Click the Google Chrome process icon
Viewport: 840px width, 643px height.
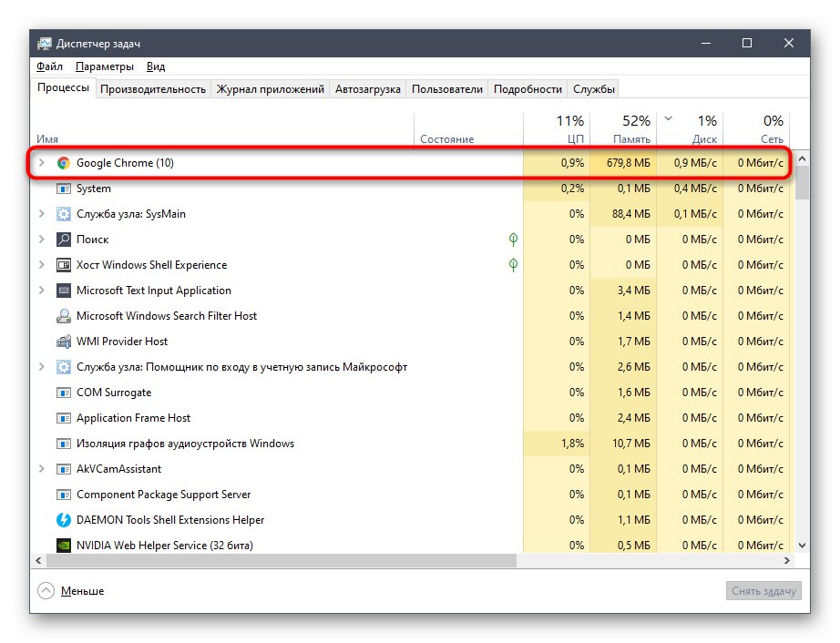64,163
